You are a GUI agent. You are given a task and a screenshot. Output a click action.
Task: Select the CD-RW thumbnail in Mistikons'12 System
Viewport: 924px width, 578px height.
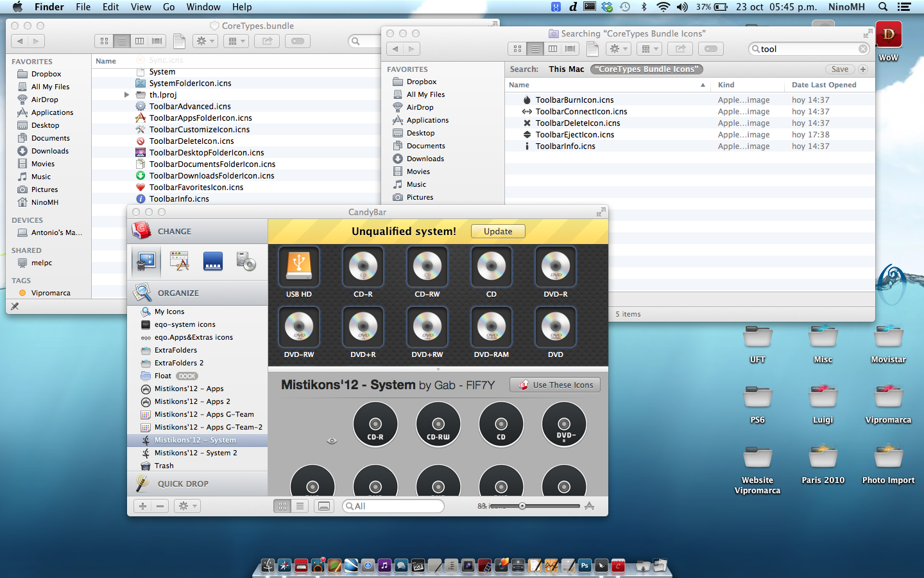pyautogui.click(x=438, y=424)
